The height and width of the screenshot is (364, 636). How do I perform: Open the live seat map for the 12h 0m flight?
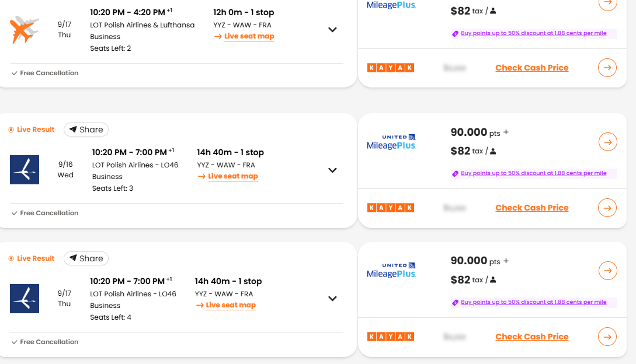[x=249, y=36]
